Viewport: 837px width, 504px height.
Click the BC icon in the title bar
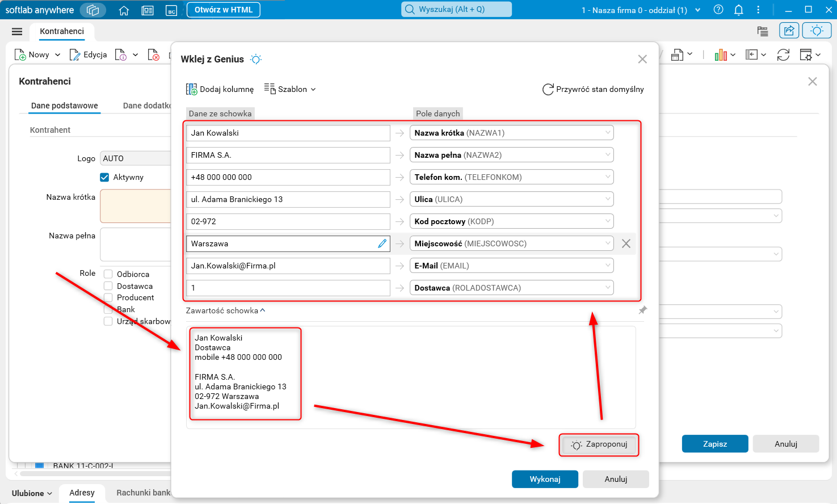click(x=171, y=10)
